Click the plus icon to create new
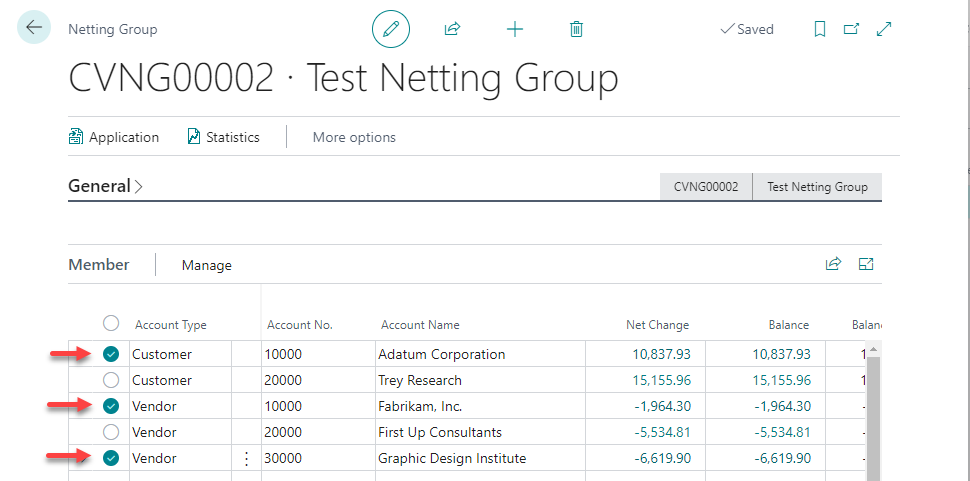Screen dimensions: 970x481 click(515, 29)
